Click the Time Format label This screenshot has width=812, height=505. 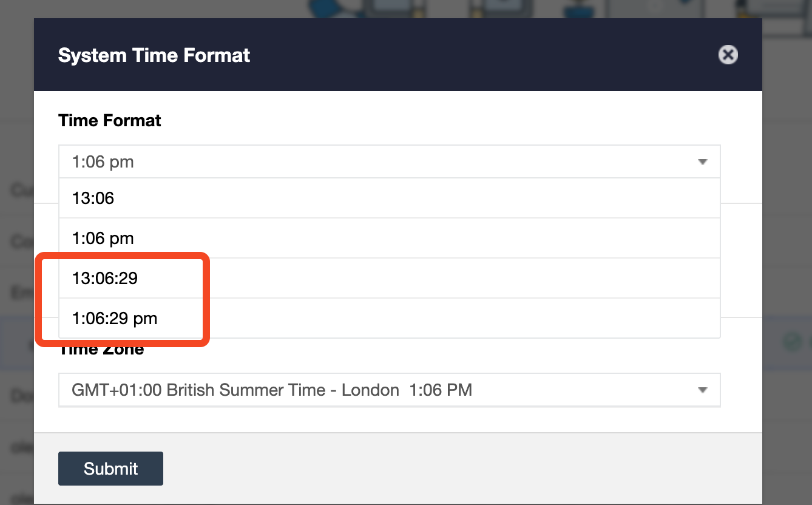click(110, 120)
